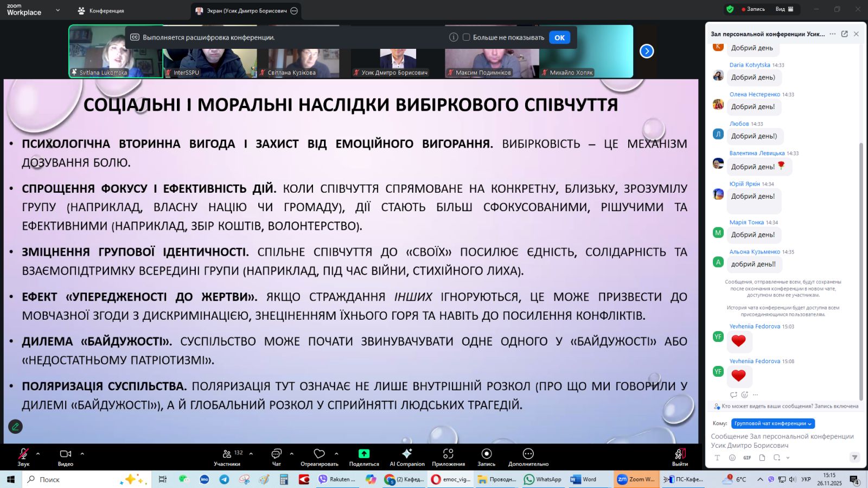This screenshot has height=488, width=868.
Task: Open emoji picker in chat input
Action: 732,458
